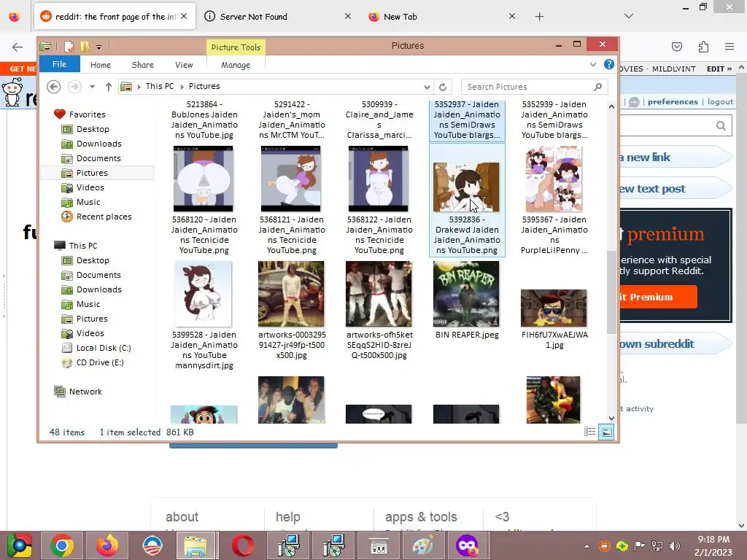This screenshot has width=747, height=560.
Task: Switch to details view in status bar
Action: click(589, 432)
